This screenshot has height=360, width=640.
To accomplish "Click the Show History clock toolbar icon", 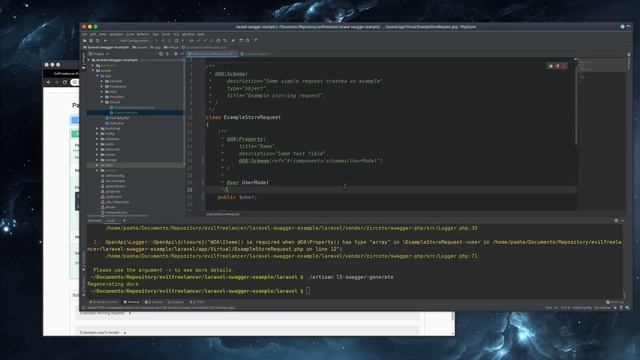I will pyautogui.click(x=218, y=40).
